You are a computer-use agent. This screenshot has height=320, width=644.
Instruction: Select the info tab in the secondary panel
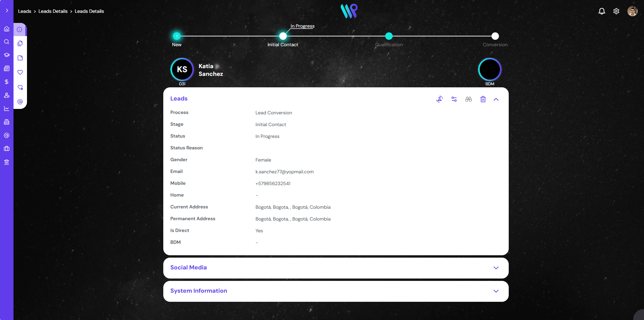click(20, 30)
